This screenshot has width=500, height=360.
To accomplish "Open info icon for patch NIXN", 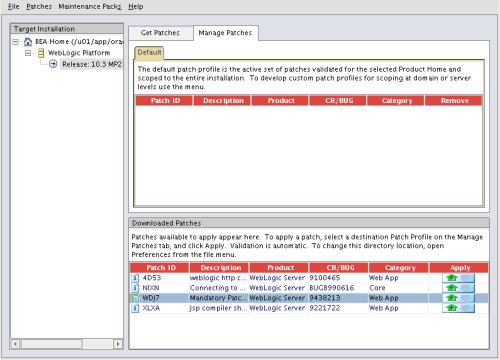I will (135, 288).
